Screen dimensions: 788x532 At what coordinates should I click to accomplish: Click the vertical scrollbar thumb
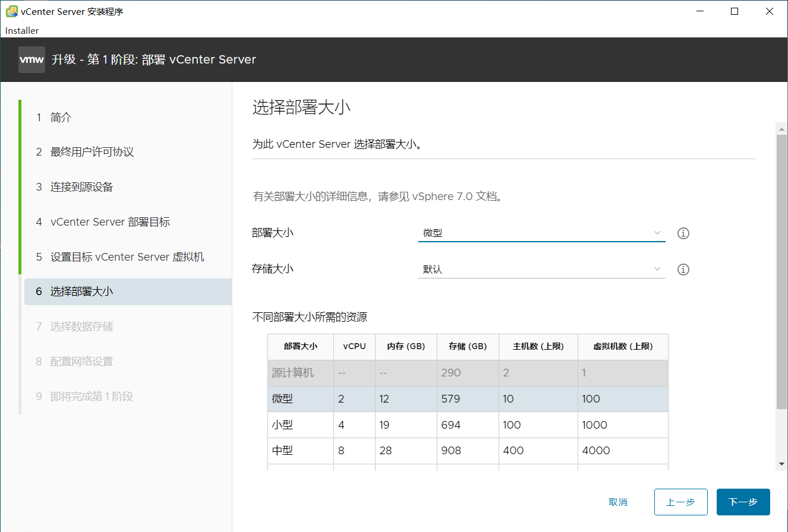tap(782, 271)
